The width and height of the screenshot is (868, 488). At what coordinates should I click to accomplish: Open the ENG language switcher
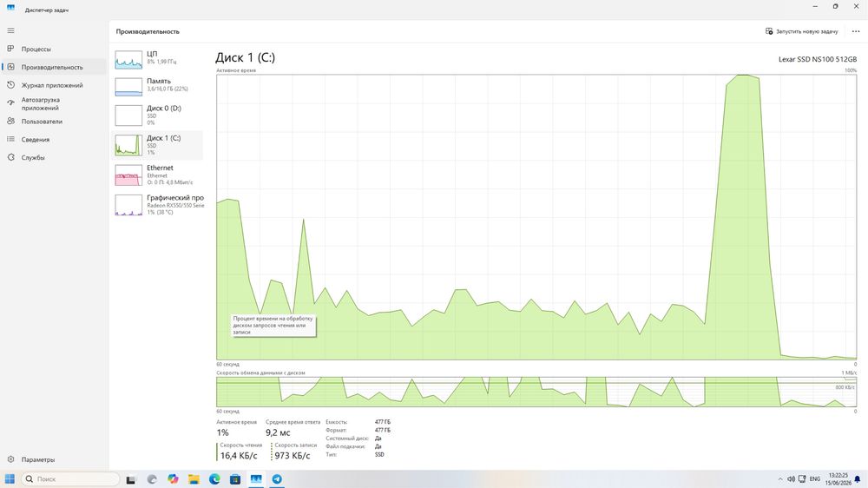(815, 479)
